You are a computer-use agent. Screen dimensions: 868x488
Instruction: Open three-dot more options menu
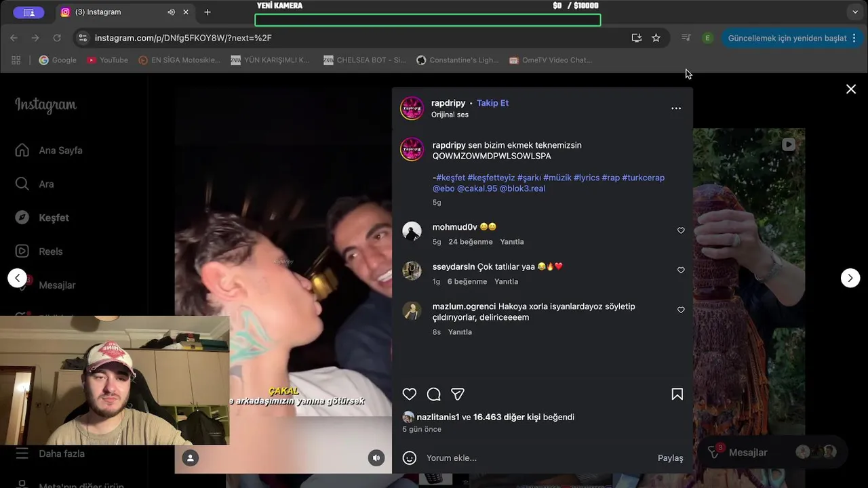[676, 108]
